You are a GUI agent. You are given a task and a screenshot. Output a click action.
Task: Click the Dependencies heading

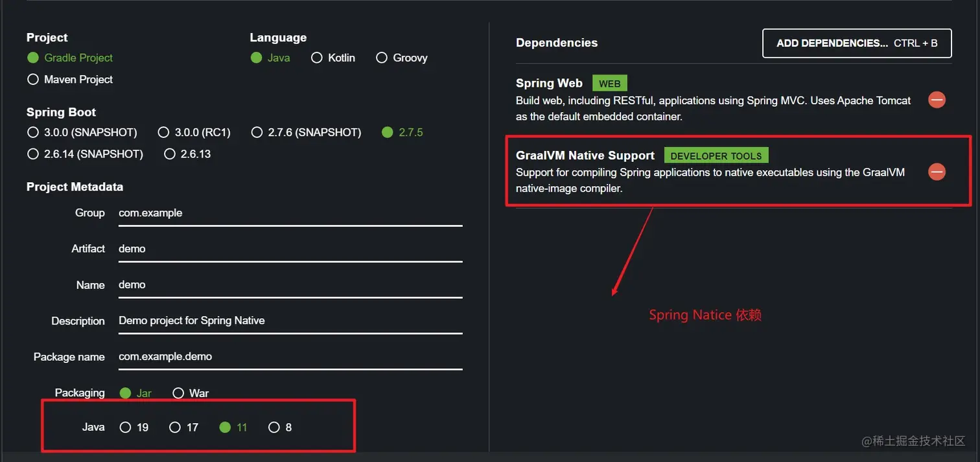pos(557,43)
